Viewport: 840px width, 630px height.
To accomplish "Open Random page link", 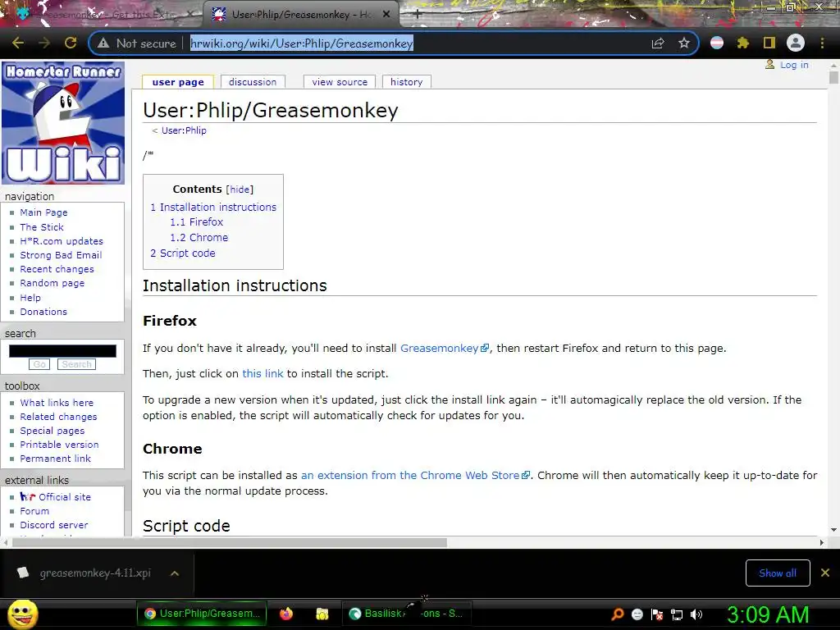I will (x=52, y=283).
